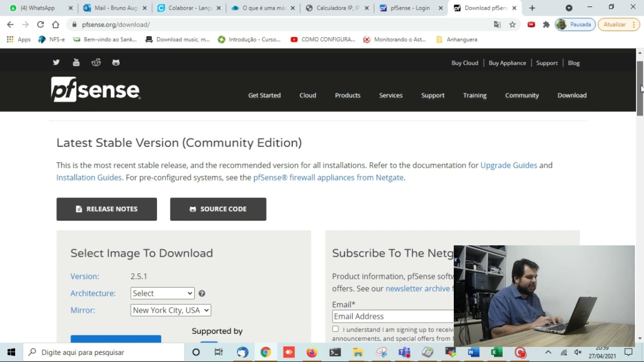Viewport: 644px width, 362px height.
Task: Tick the newsletter consent checkbox
Action: pyautogui.click(x=336, y=329)
